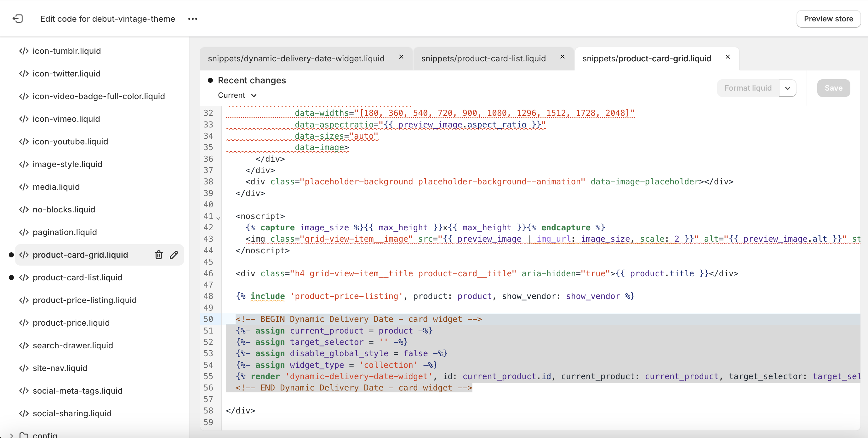
Task: Select product-price-listing.liquid in sidebar
Action: pos(86,300)
